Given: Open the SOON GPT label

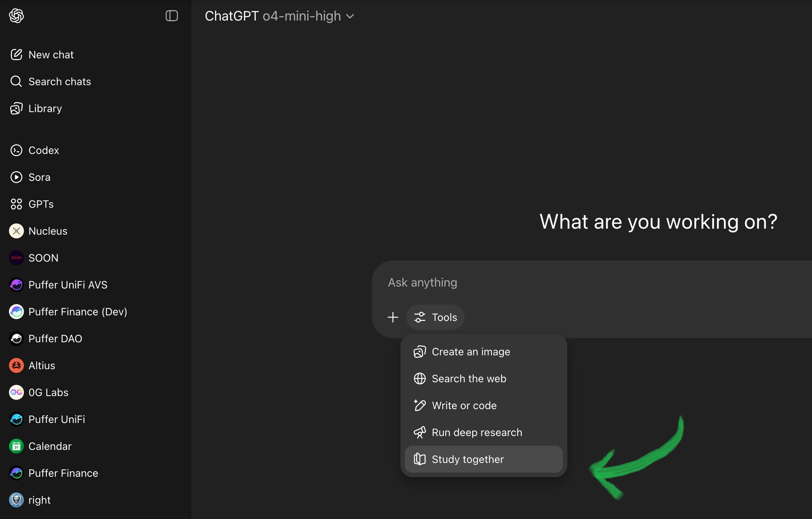Looking at the screenshot, I should pyautogui.click(x=43, y=258).
